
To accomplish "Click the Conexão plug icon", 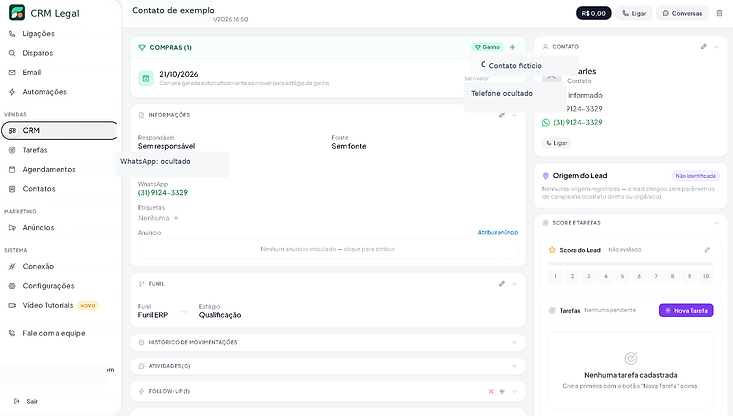I will click(x=12, y=266).
